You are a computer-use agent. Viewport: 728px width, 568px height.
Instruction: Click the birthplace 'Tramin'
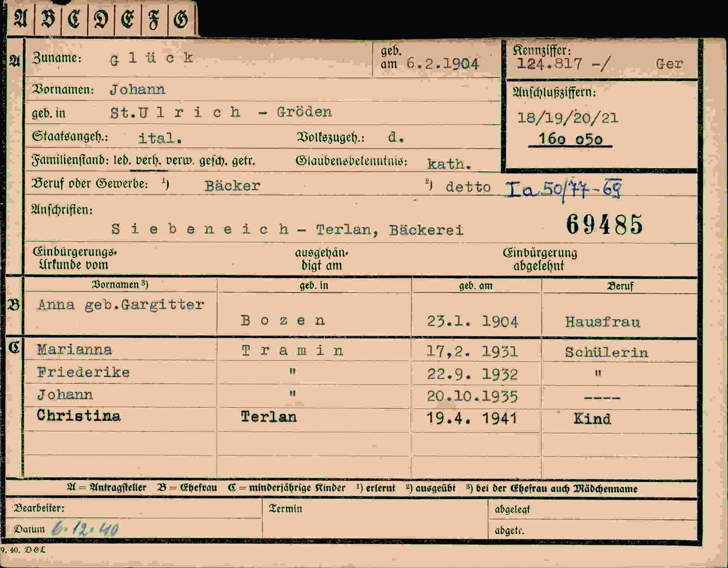(292, 350)
